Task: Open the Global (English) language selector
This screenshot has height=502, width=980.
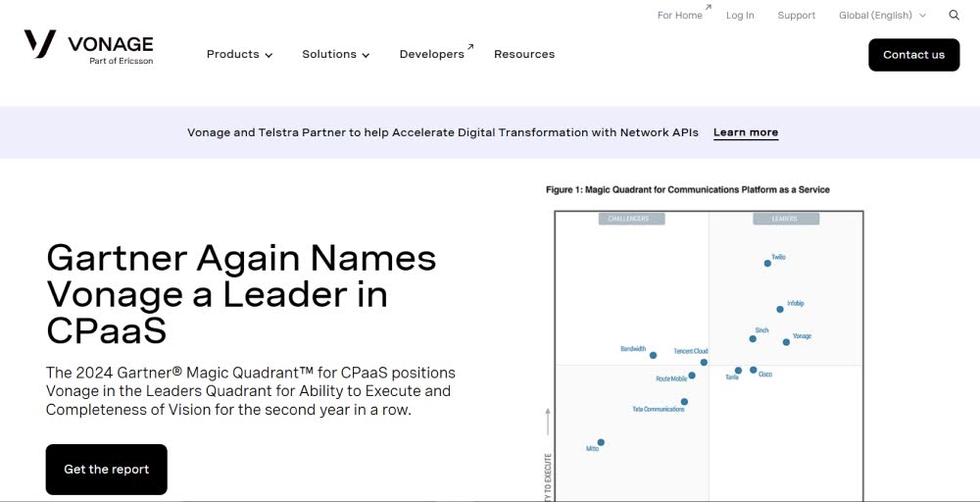Action: (881, 16)
